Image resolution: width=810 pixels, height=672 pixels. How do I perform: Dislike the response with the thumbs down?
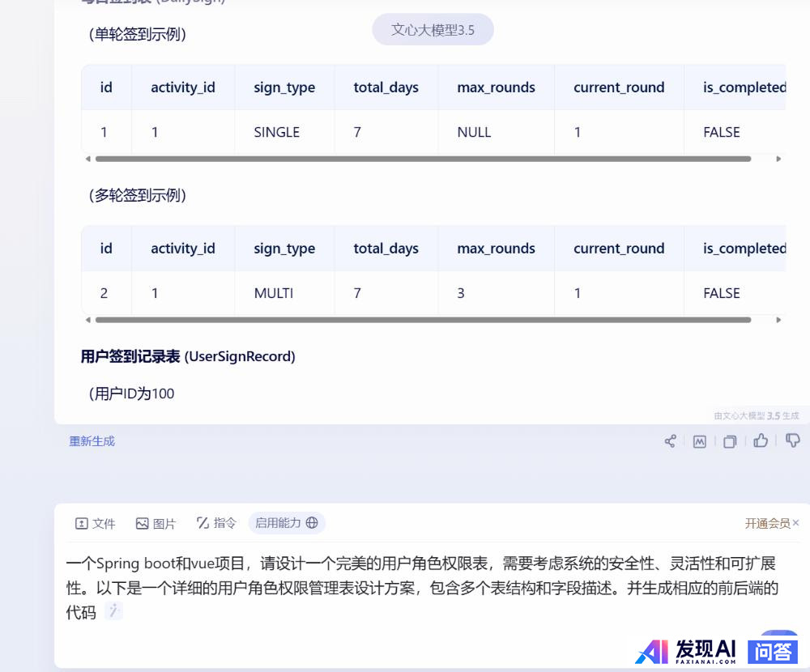point(793,440)
